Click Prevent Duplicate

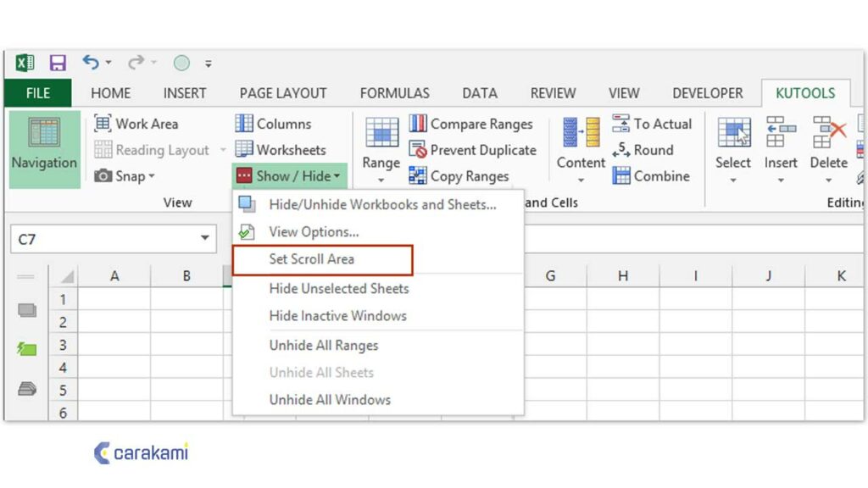coord(473,150)
